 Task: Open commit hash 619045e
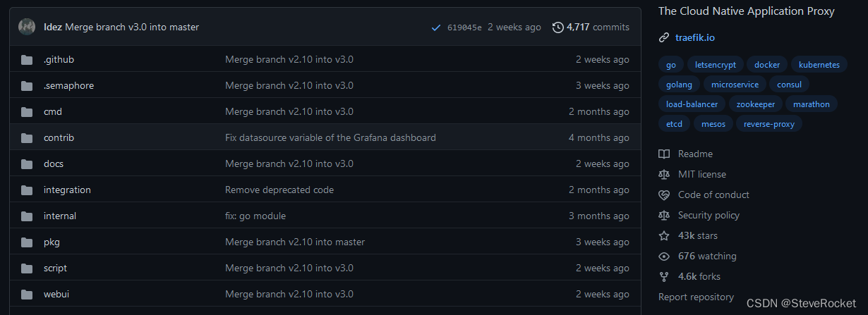464,27
